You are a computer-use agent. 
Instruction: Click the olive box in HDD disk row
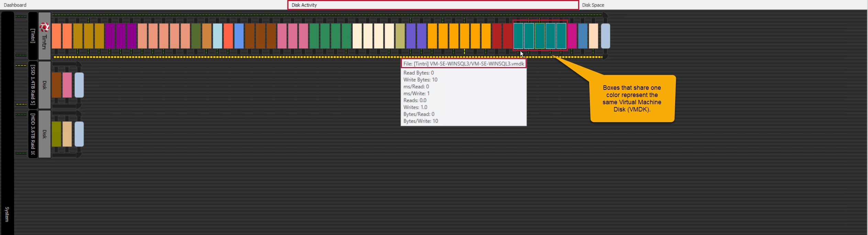click(x=56, y=134)
